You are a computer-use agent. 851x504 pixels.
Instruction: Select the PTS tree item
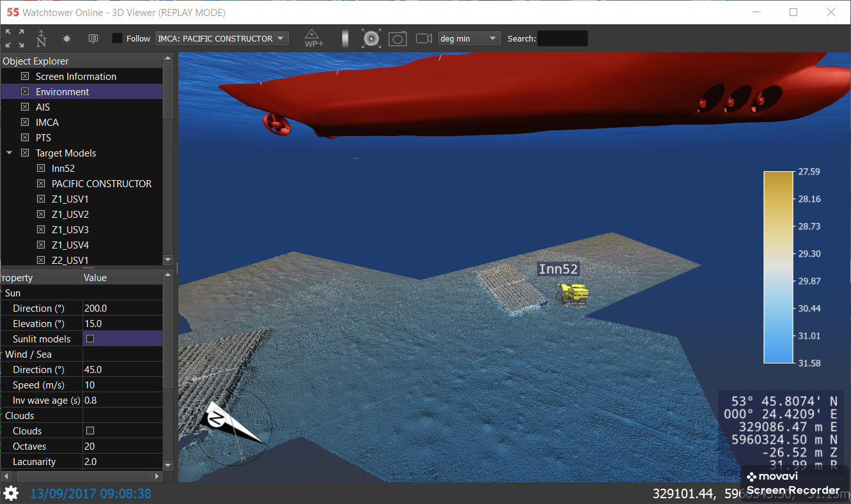point(43,137)
